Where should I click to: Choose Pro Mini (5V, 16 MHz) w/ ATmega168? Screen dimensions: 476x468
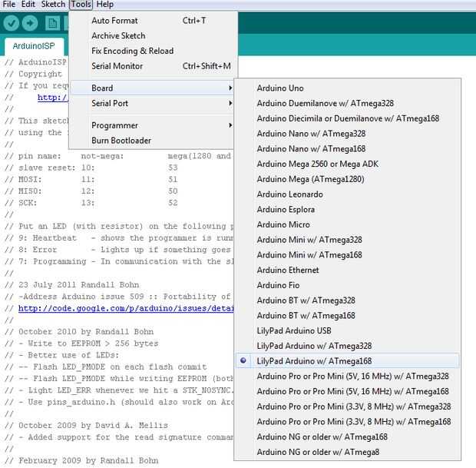[x=347, y=391]
